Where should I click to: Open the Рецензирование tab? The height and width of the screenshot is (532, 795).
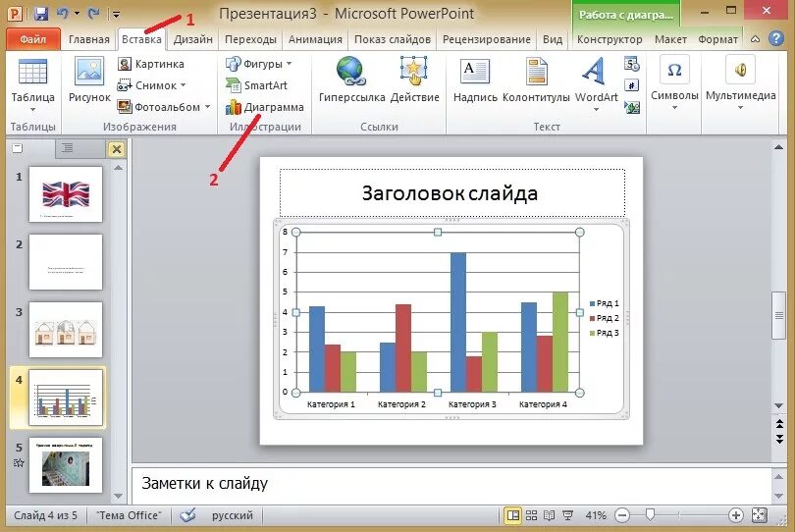click(487, 39)
